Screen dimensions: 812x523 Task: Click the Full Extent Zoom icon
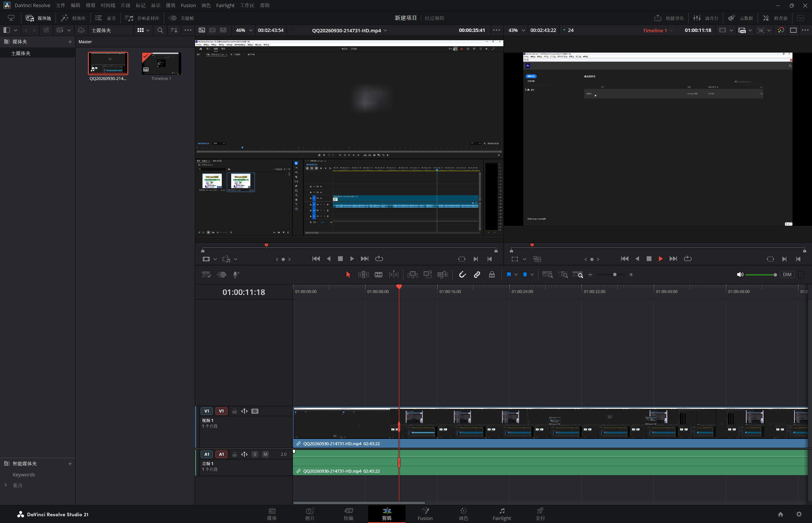[547, 275]
